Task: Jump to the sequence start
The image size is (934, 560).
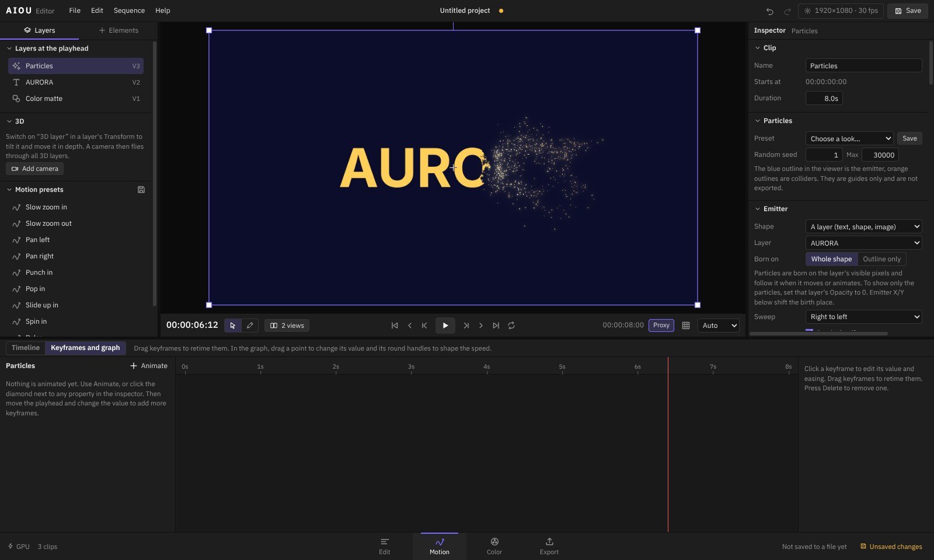Action: pyautogui.click(x=395, y=325)
